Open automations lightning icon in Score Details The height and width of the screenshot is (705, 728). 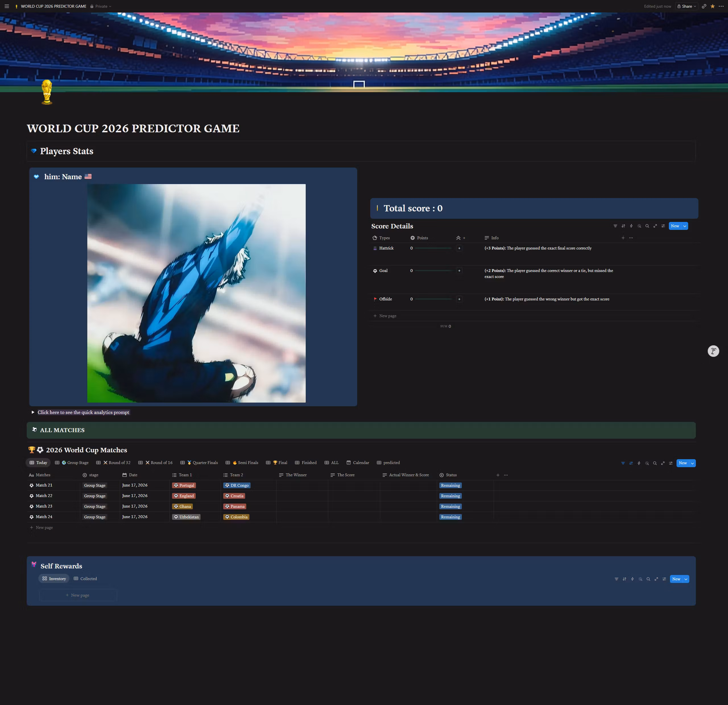point(631,226)
